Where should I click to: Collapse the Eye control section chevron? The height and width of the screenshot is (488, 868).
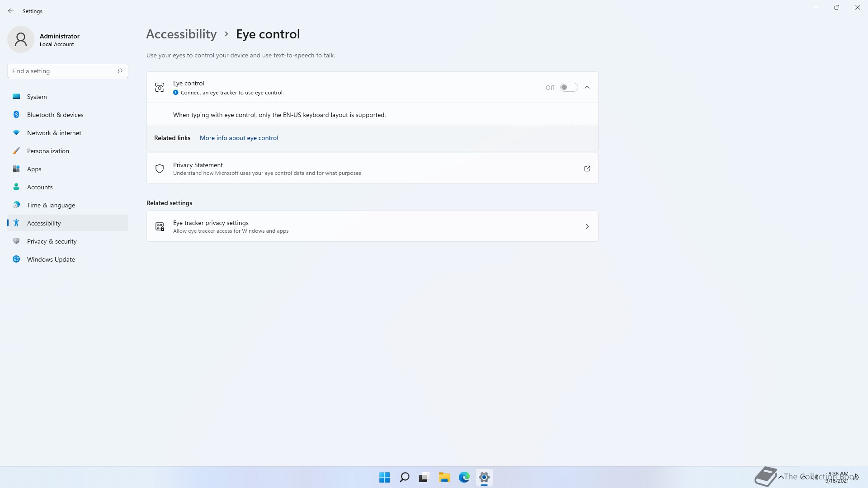pos(587,88)
